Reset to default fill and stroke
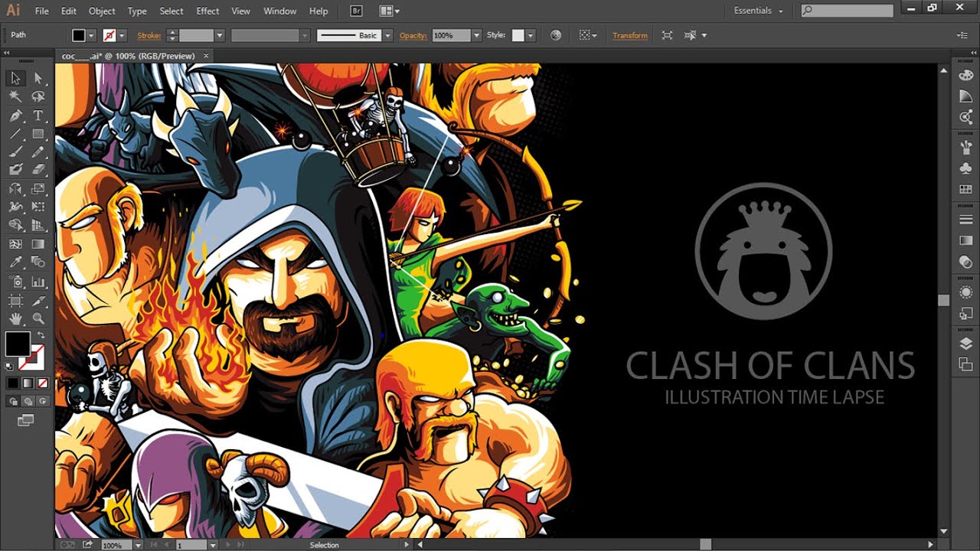Viewport: 980px width, 551px height. click(x=9, y=367)
